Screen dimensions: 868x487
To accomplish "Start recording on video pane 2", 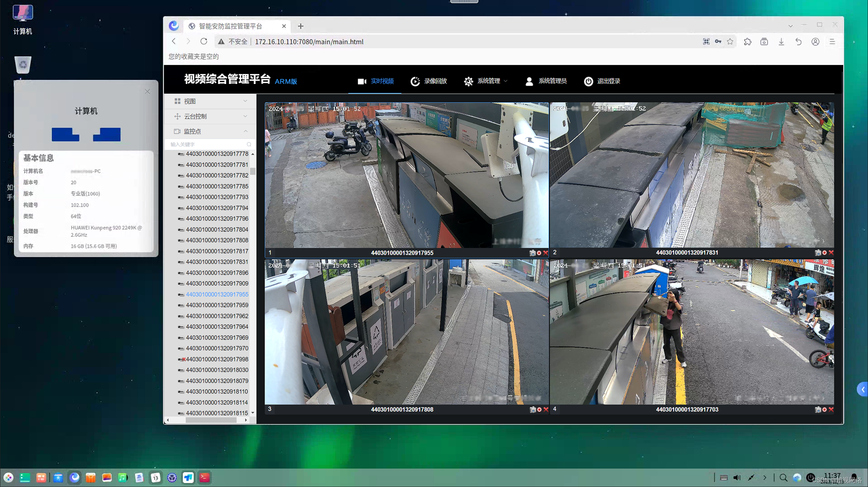I will [824, 253].
